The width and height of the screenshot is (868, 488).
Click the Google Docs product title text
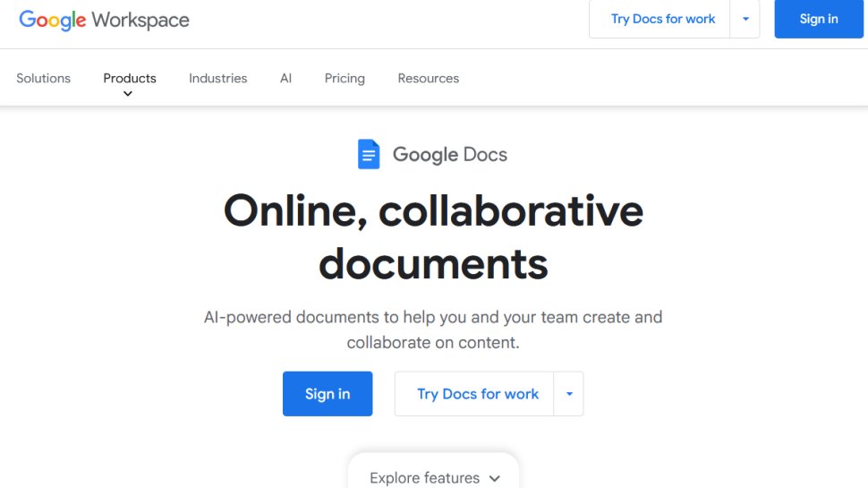pyautogui.click(x=449, y=155)
